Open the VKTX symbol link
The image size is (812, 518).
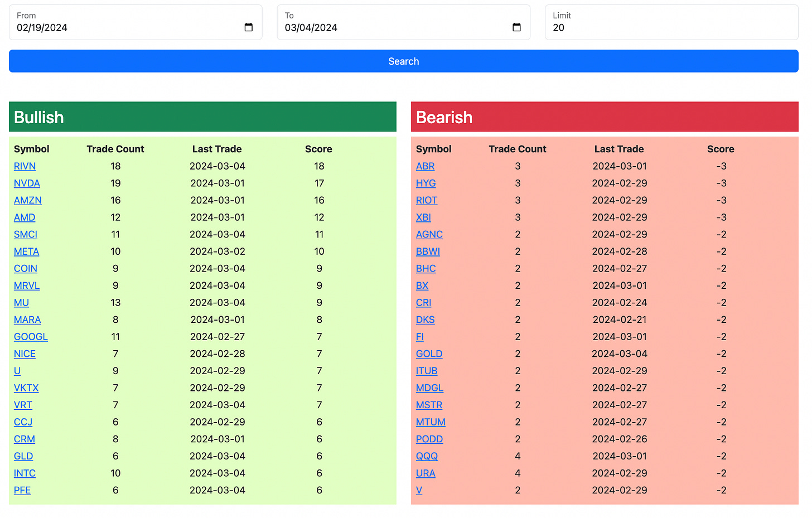pos(26,388)
